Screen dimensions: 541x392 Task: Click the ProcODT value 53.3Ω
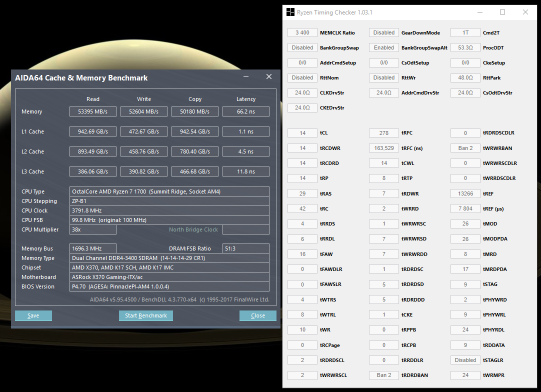point(465,47)
